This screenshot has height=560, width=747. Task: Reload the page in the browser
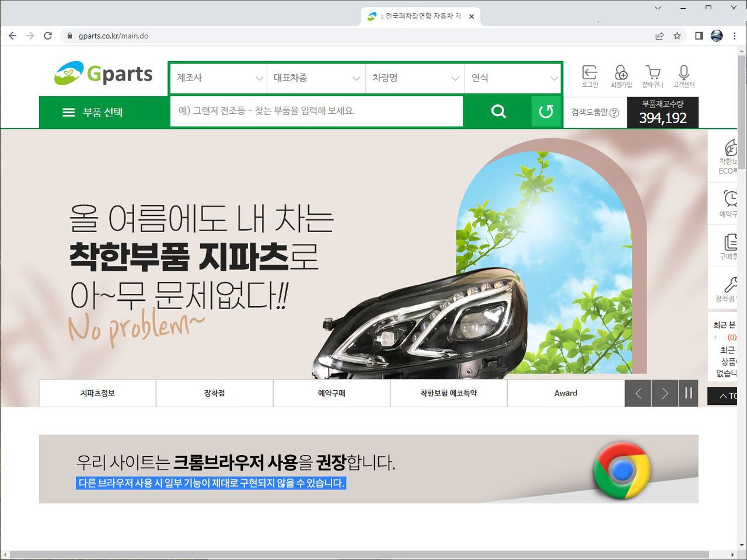(48, 36)
